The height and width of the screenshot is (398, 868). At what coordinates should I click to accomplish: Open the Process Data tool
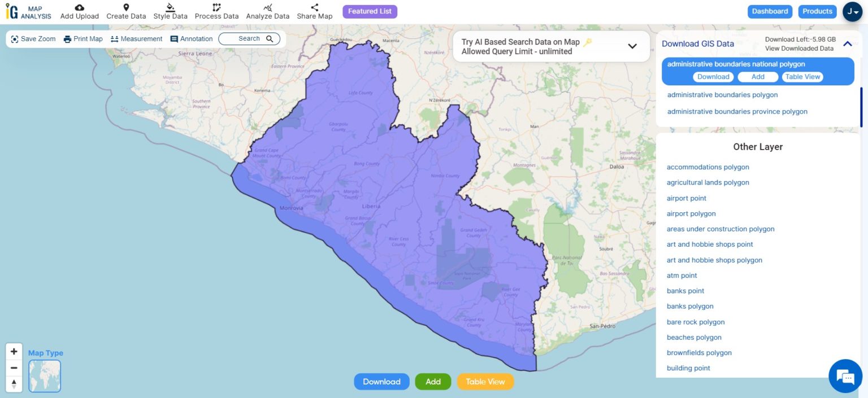click(x=215, y=8)
